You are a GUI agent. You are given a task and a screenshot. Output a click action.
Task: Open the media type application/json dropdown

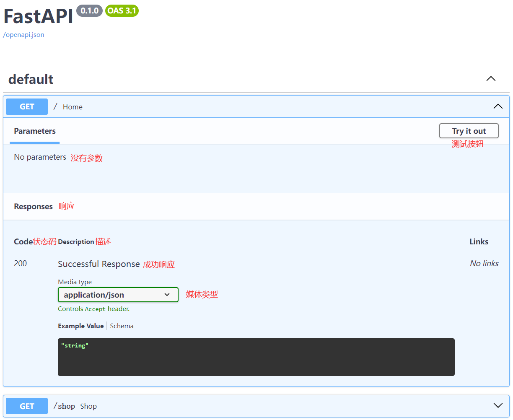point(118,295)
